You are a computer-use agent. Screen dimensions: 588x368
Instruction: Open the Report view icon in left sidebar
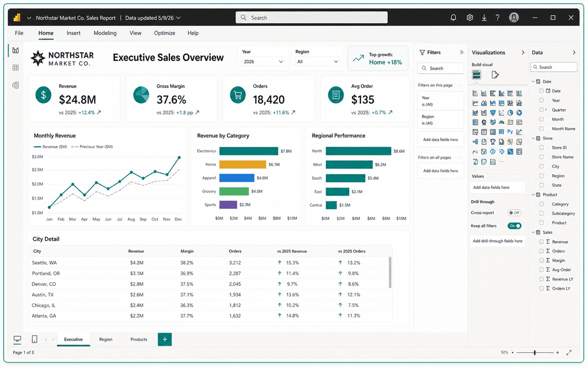click(x=15, y=50)
